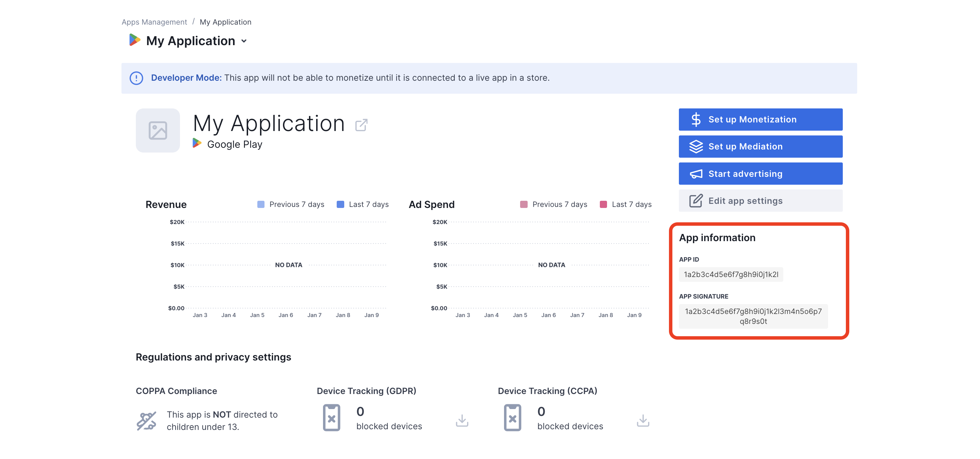The height and width of the screenshot is (459, 980).
Task: Select the Start advertising button
Action: [x=760, y=174]
